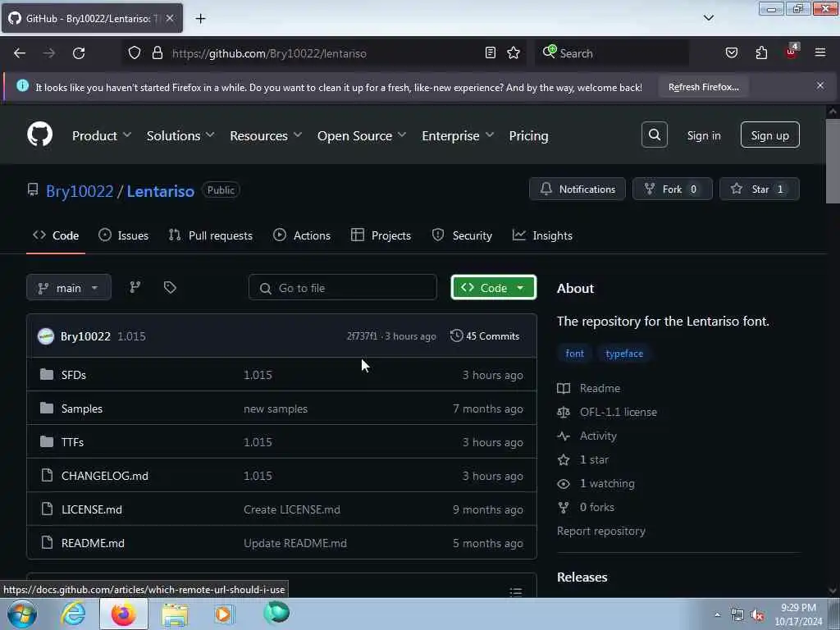
Task: Launch Internet Explorer from taskbar
Action: (x=73, y=614)
